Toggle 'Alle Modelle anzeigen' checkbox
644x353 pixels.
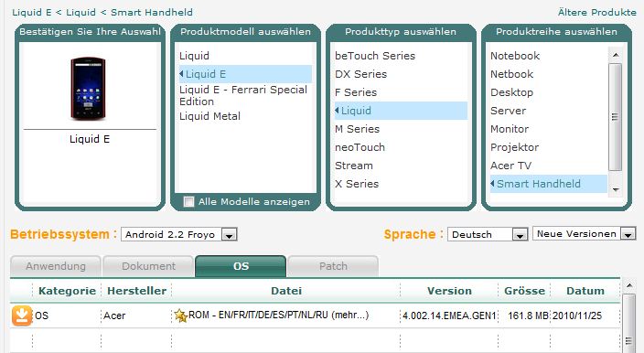(189, 201)
